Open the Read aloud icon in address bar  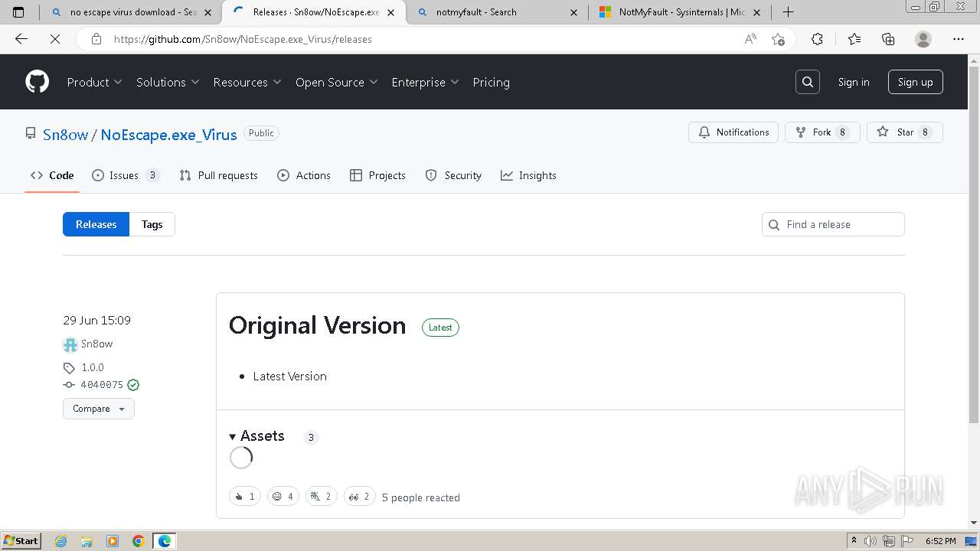point(750,39)
